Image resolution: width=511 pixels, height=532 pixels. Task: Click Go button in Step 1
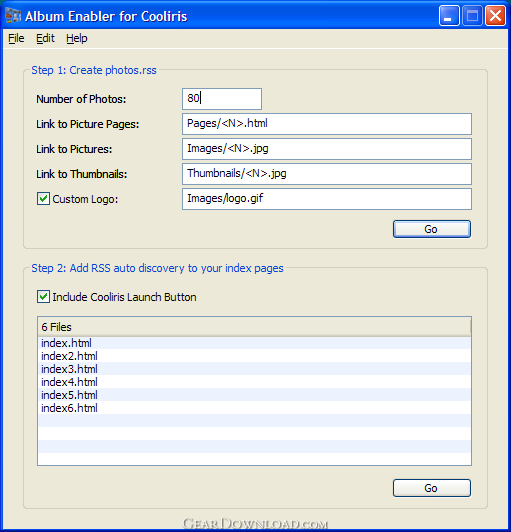432,229
